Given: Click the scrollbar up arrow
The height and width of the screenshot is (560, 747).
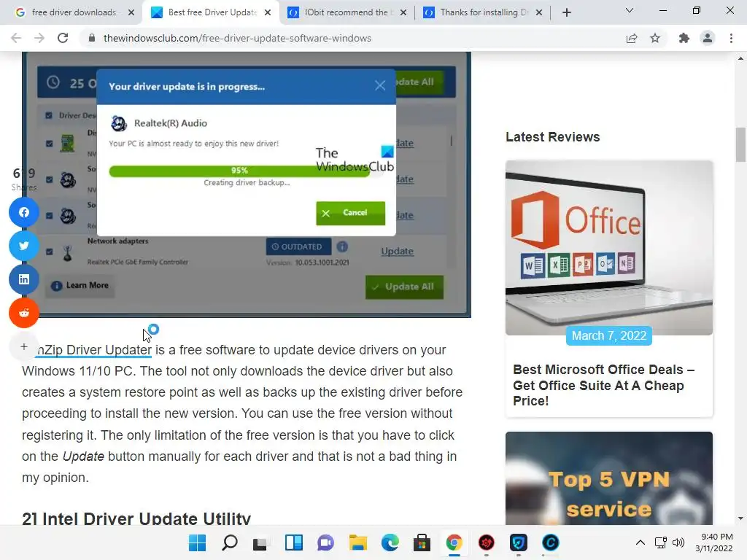Looking at the screenshot, I should [x=740, y=58].
